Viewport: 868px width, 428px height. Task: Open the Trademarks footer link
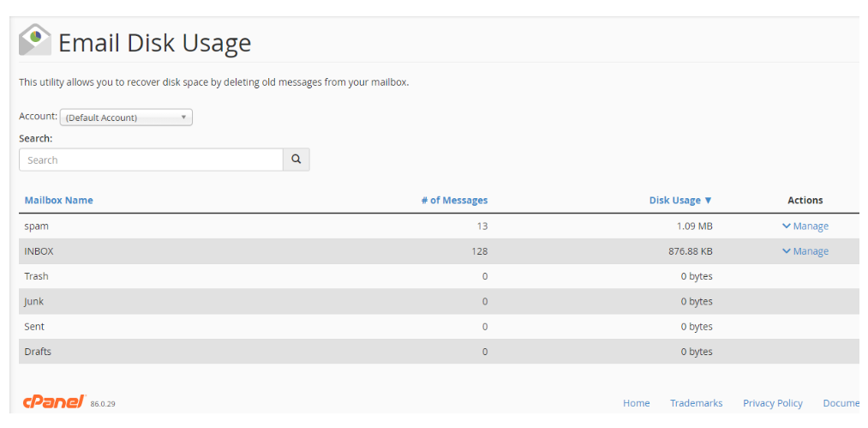pyautogui.click(x=697, y=403)
